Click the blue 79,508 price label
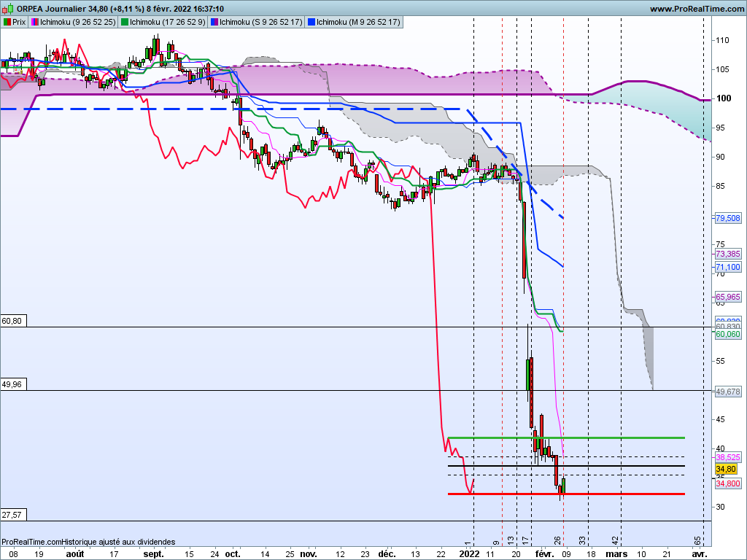This screenshot has width=747, height=560. click(728, 218)
